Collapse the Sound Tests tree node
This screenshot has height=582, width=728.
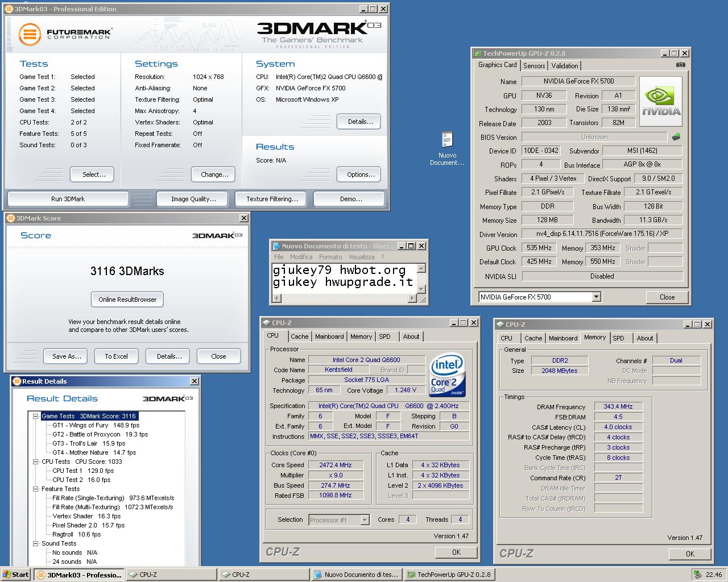pos(35,543)
